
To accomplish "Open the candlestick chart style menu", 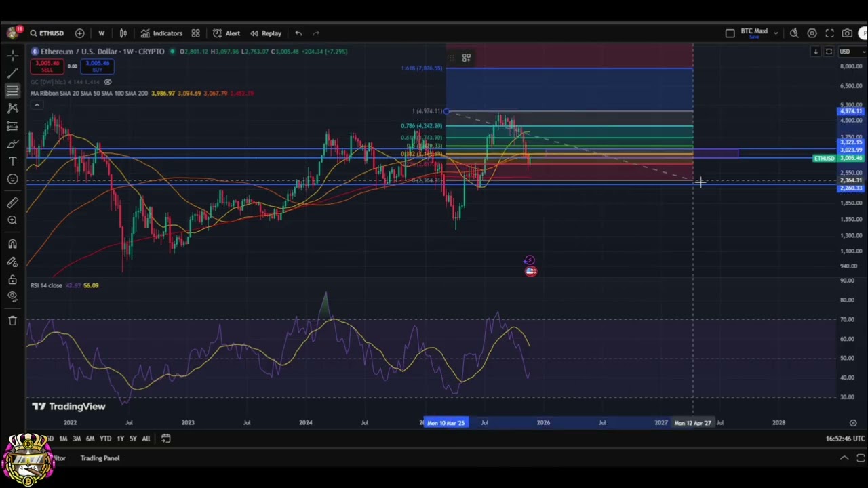I will 123,33.
